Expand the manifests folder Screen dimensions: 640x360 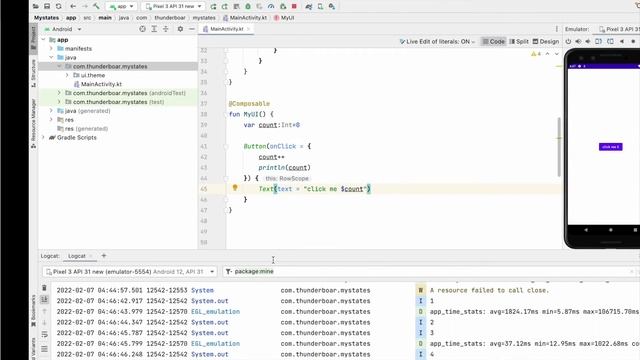click(x=51, y=49)
